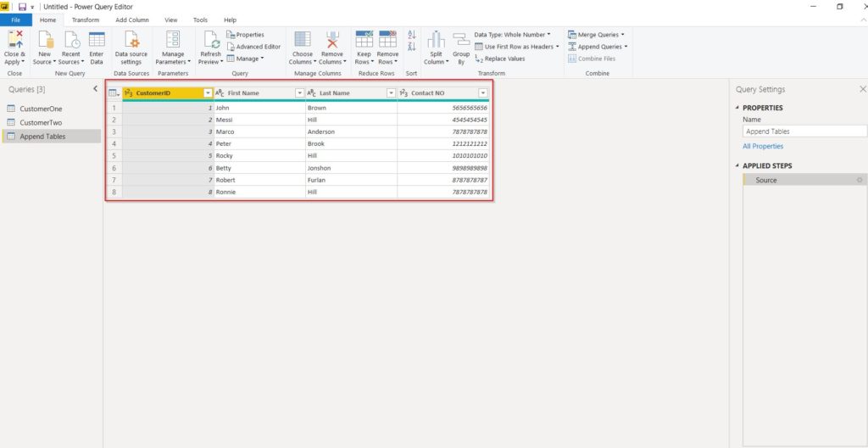Viewport: 868px width, 448px height.
Task: Collapse the Queries pane with chevron
Action: coord(95,89)
